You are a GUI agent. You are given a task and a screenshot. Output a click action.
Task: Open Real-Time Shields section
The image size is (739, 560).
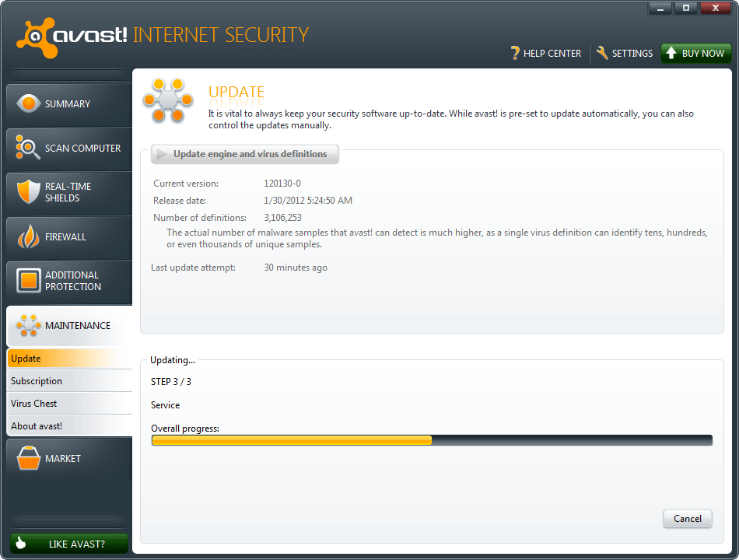coord(69,192)
